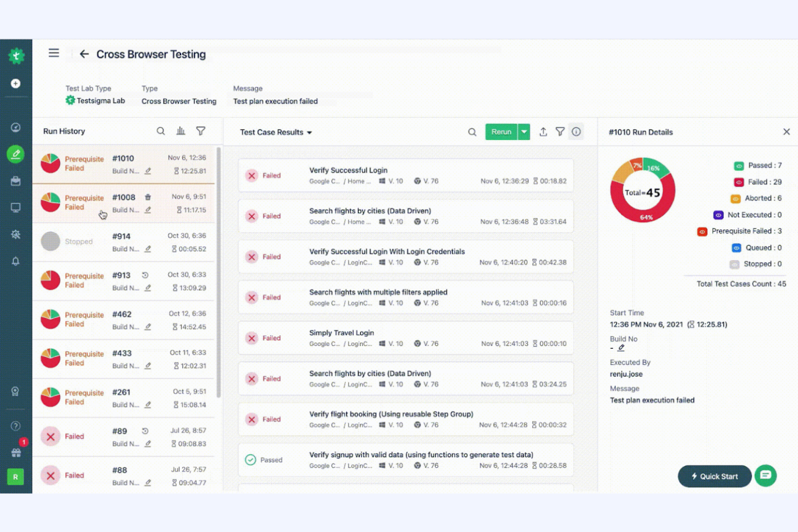Open the Run History search icon
The height and width of the screenshot is (532, 798).
pyautogui.click(x=161, y=131)
